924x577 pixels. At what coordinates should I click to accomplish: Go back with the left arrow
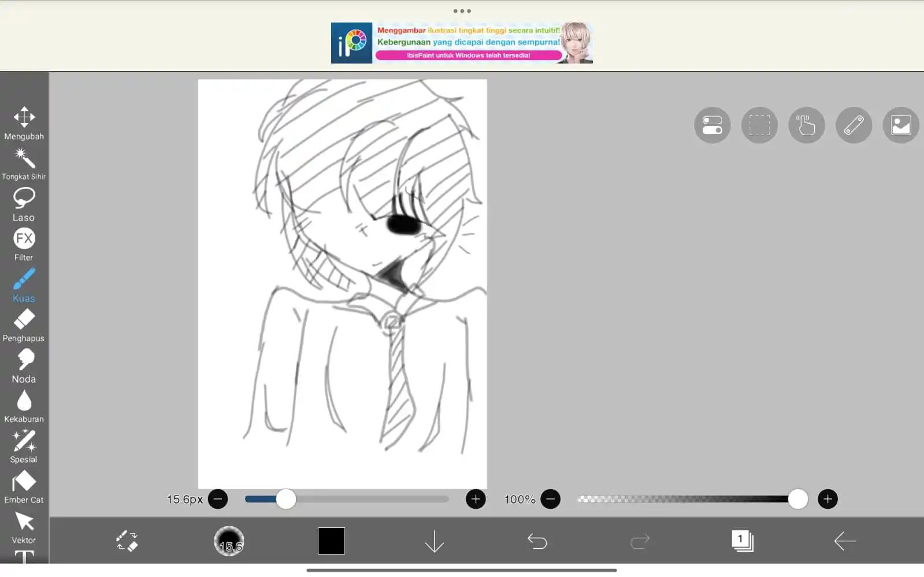(845, 541)
